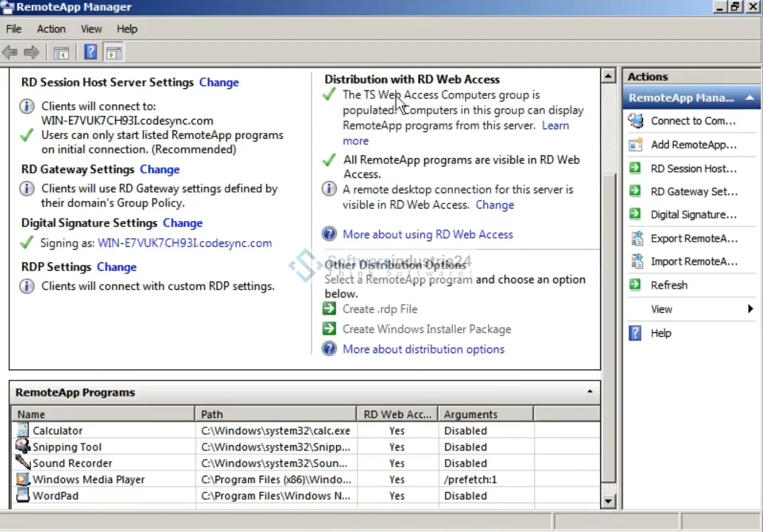Open the File menu

(14, 29)
